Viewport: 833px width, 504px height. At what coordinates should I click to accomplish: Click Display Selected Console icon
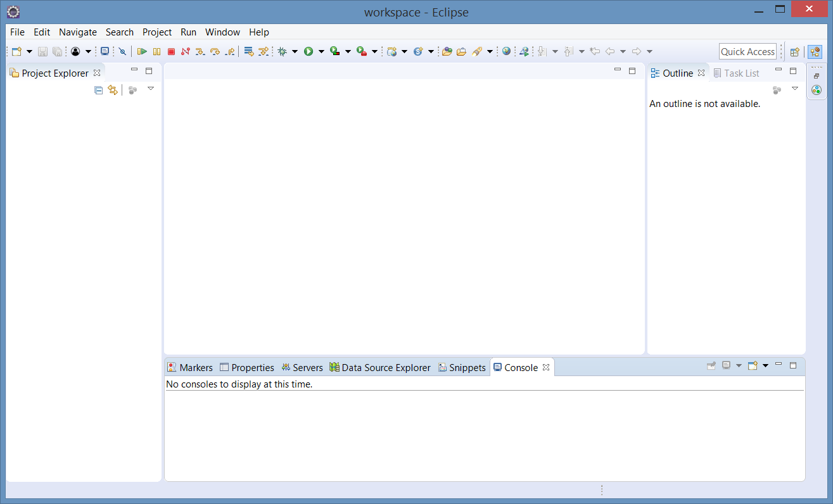coord(727,365)
